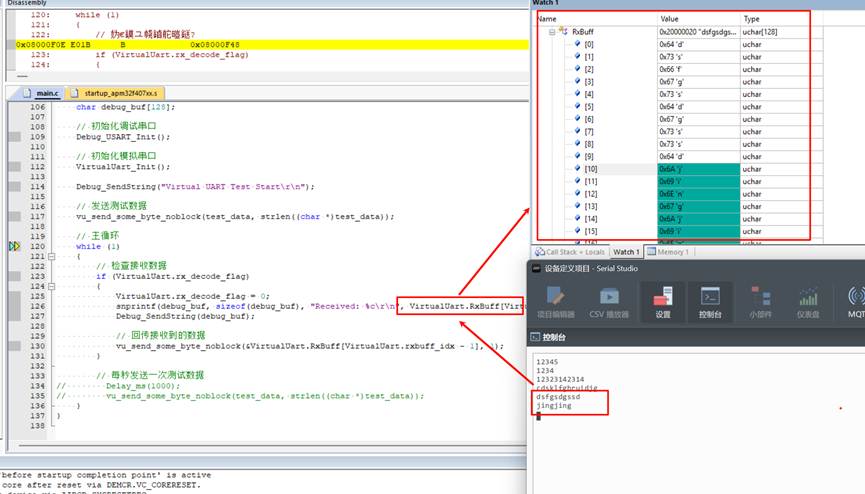Select RxBuff element [12] row
This screenshot has height=494, width=865.
[679, 194]
